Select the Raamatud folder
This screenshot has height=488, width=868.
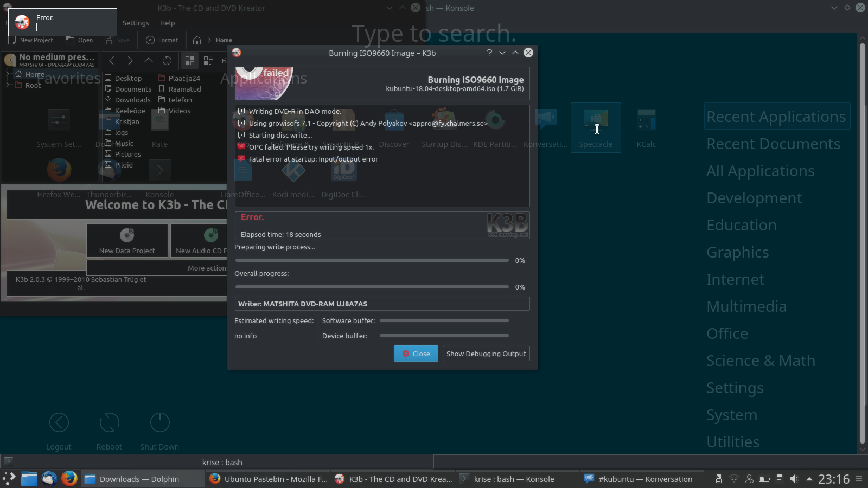180,89
